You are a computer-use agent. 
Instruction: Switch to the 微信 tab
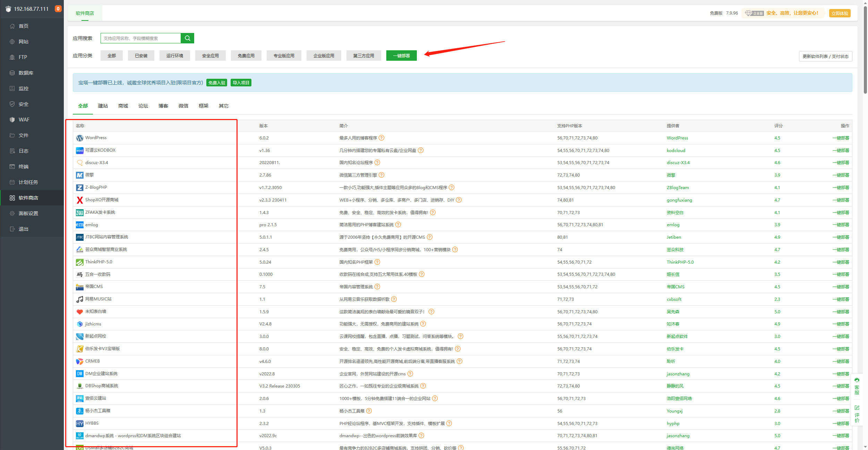[183, 106]
